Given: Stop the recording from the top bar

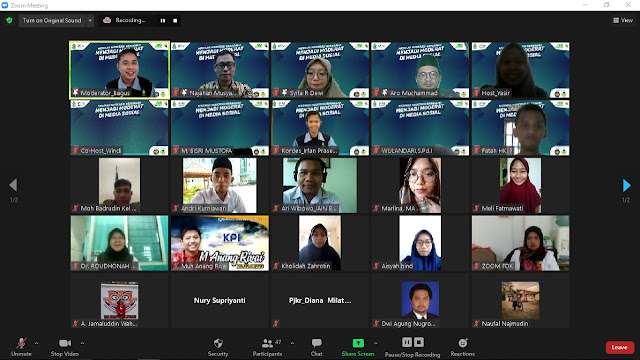Looking at the screenshot, I should click(x=175, y=20).
